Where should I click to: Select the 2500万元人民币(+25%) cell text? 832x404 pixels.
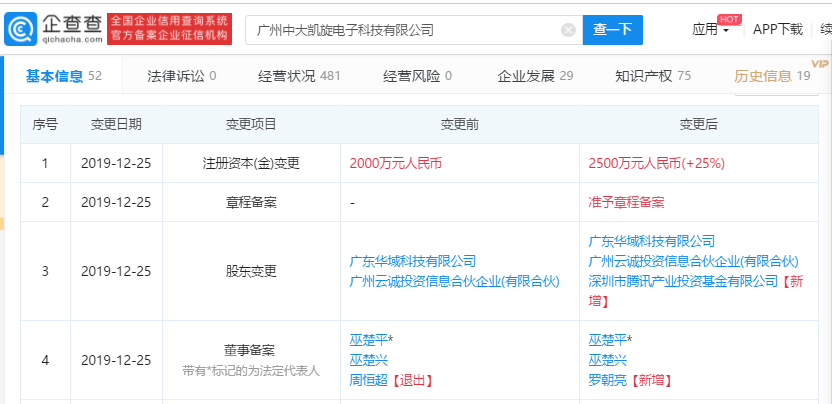(656, 164)
